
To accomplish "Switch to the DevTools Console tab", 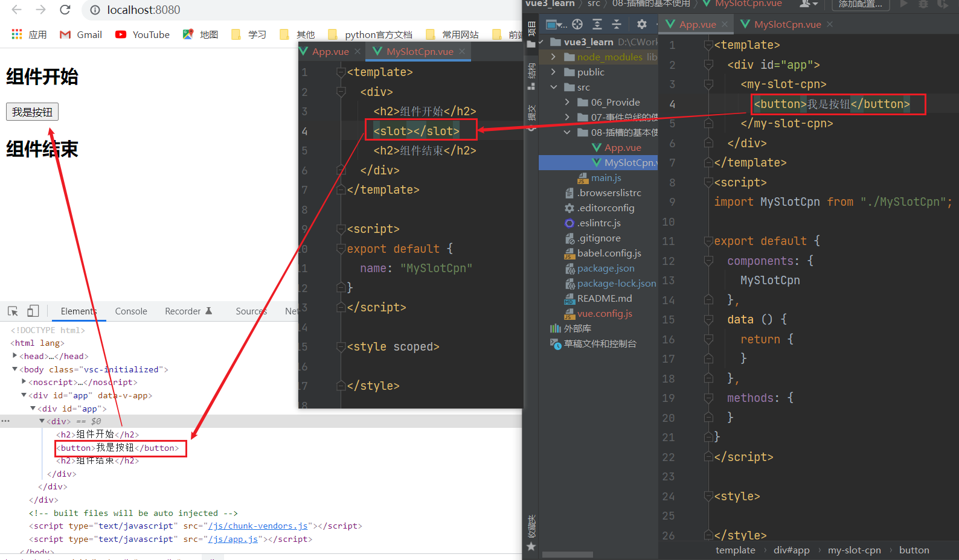I will [131, 311].
